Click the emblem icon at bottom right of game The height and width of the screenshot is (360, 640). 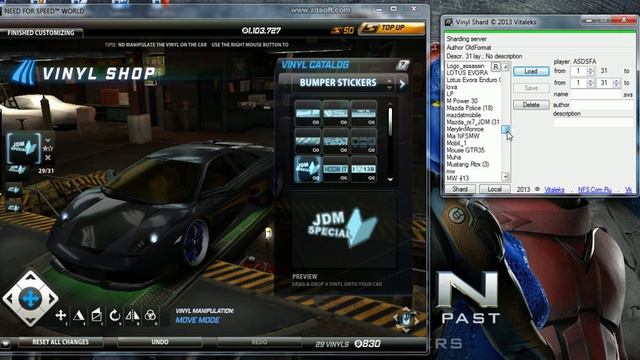click(x=405, y=318)
